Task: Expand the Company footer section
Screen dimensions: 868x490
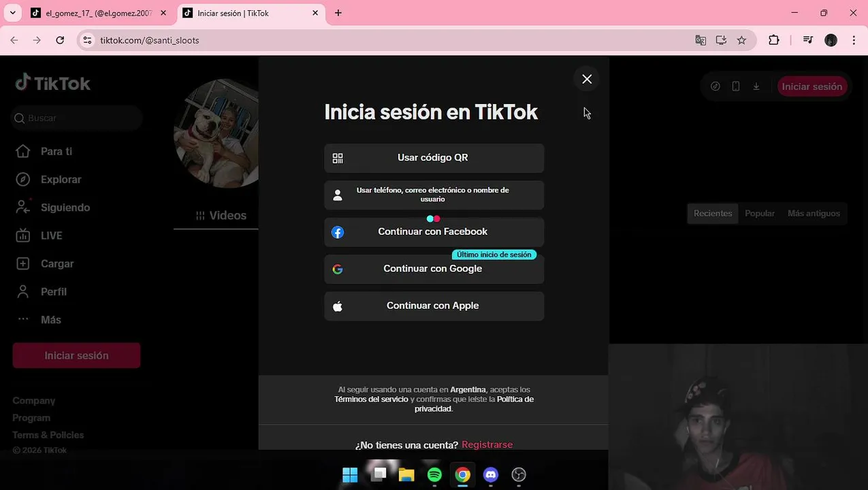Action: [x=34, y=401]
